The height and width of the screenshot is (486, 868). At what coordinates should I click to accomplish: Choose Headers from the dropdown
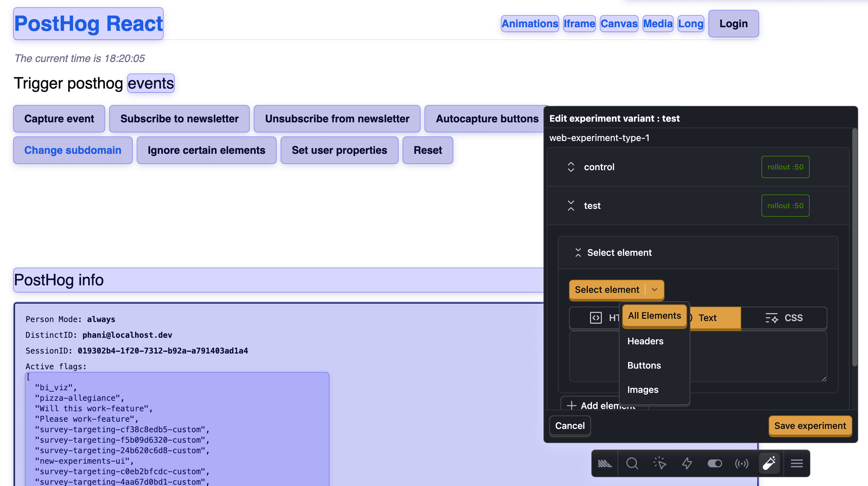654,341
